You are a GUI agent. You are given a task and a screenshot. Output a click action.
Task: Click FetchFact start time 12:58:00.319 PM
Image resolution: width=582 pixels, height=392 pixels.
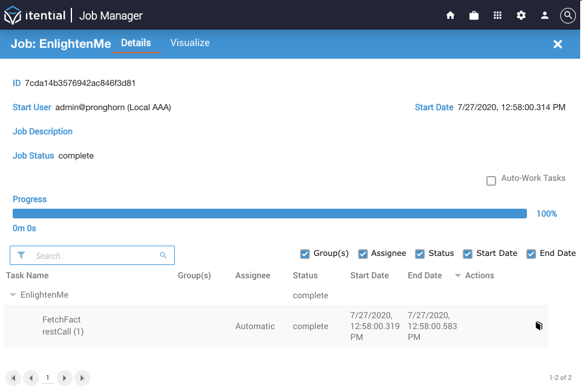coord(375,326)
